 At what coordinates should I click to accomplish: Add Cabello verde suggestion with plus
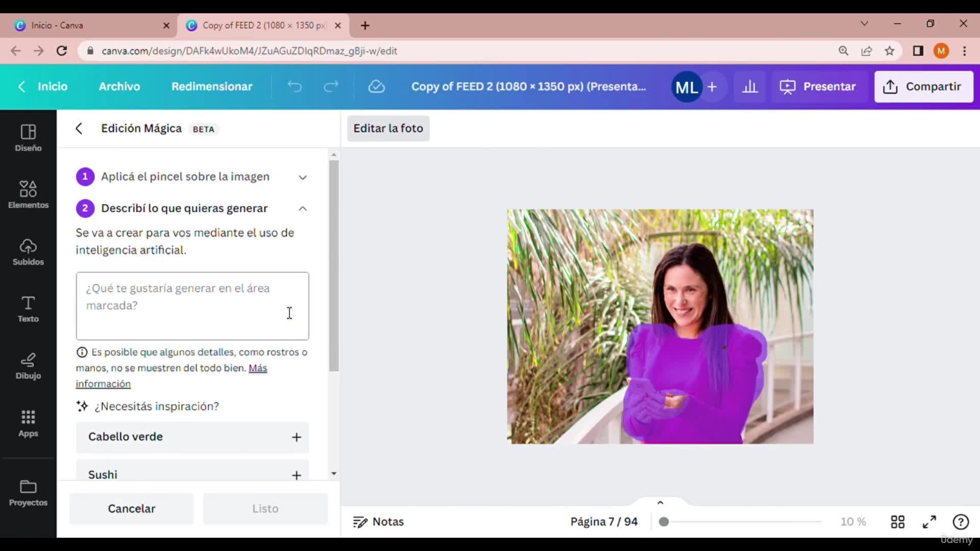tap(297, 437)
